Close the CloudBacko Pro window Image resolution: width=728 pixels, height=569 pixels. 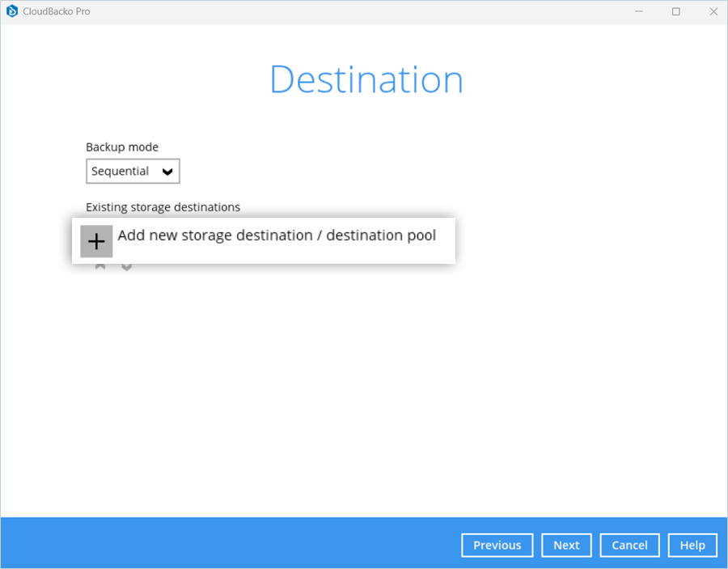713,11
